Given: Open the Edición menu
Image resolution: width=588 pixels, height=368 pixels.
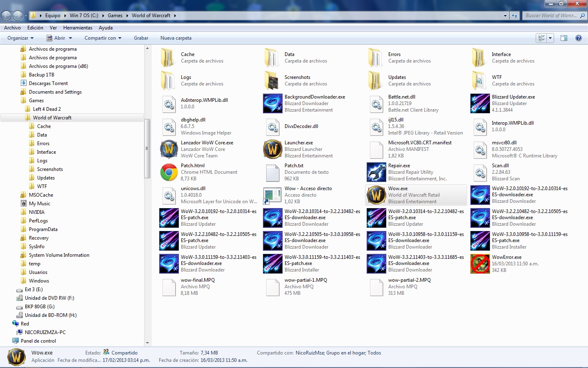Looking at the screenshot, I should (35, 28).
